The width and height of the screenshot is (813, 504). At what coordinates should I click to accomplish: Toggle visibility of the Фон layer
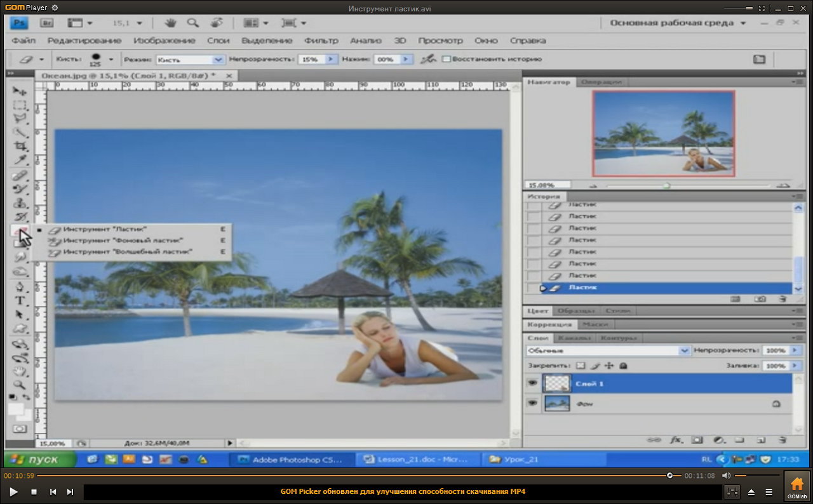tap(532, 403)
